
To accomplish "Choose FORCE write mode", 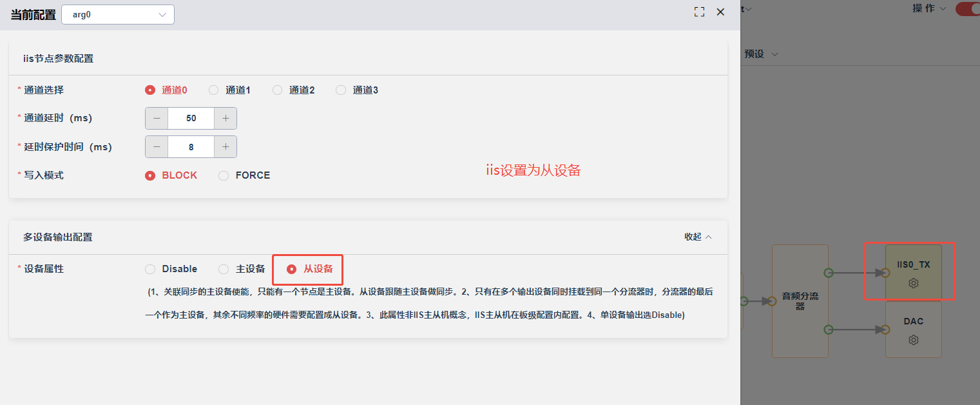I will 224,175.
